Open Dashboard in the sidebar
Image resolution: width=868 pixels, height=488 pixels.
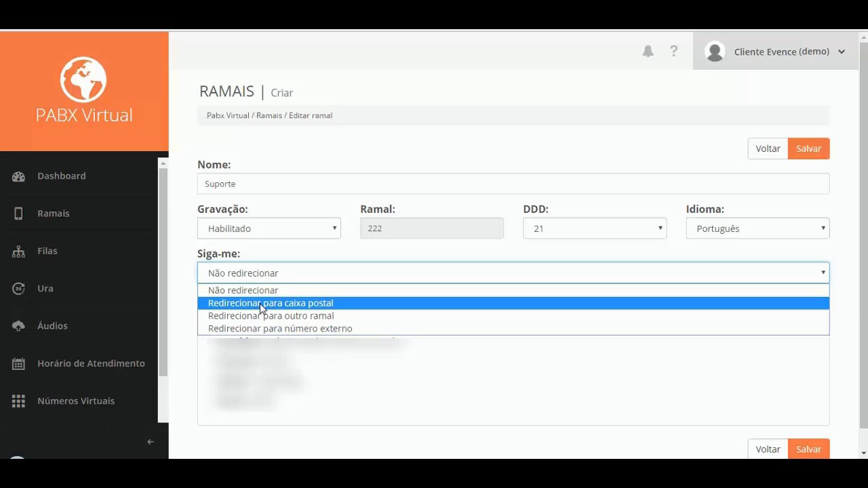[x=62, y=176]
